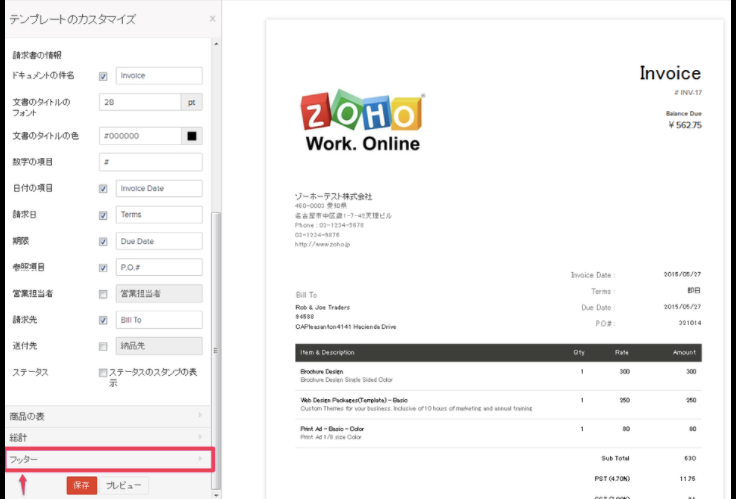Click the Zoho logo in invoice preview

pyautogui.click(x=362, y=121)
